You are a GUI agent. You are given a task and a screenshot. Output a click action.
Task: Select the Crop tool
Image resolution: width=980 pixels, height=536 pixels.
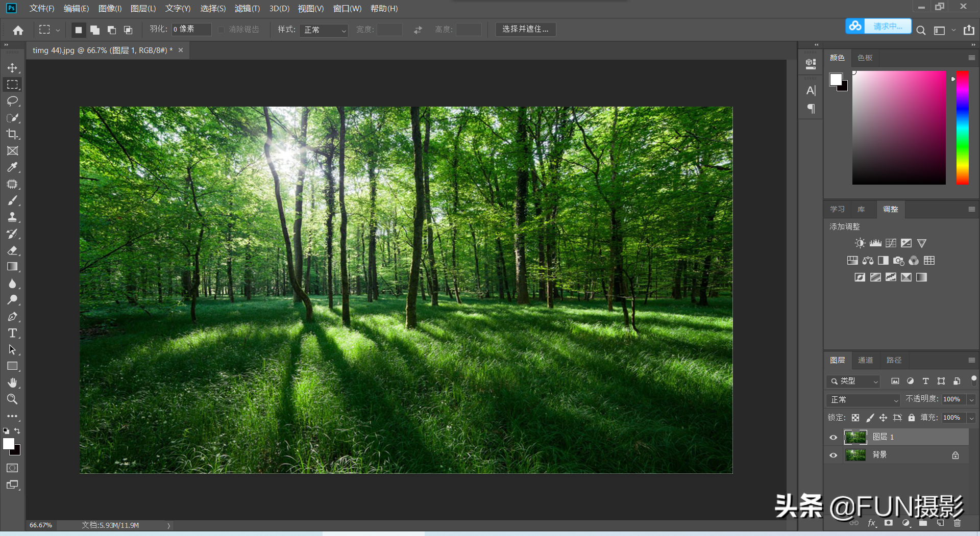click(12, 134)
